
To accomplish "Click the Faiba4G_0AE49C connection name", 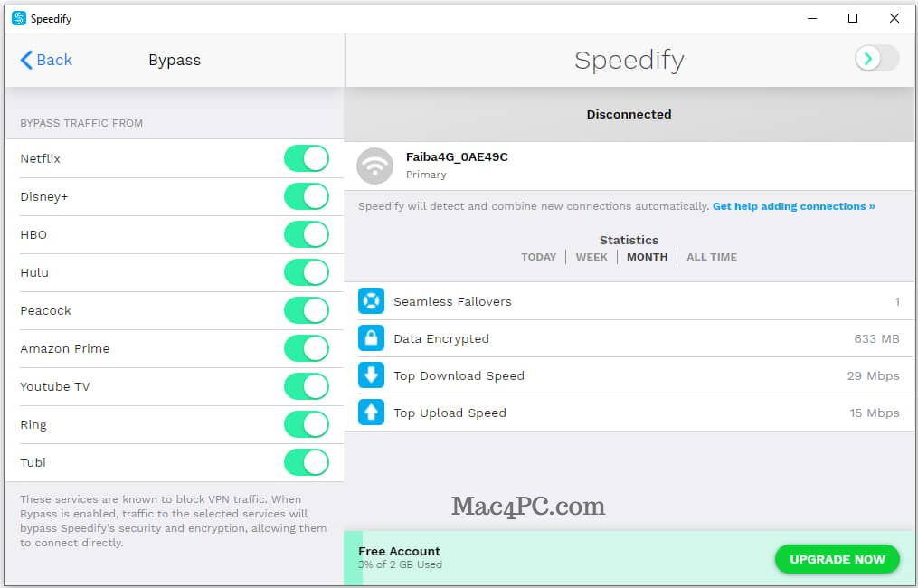I will click(x=457, y=157).
